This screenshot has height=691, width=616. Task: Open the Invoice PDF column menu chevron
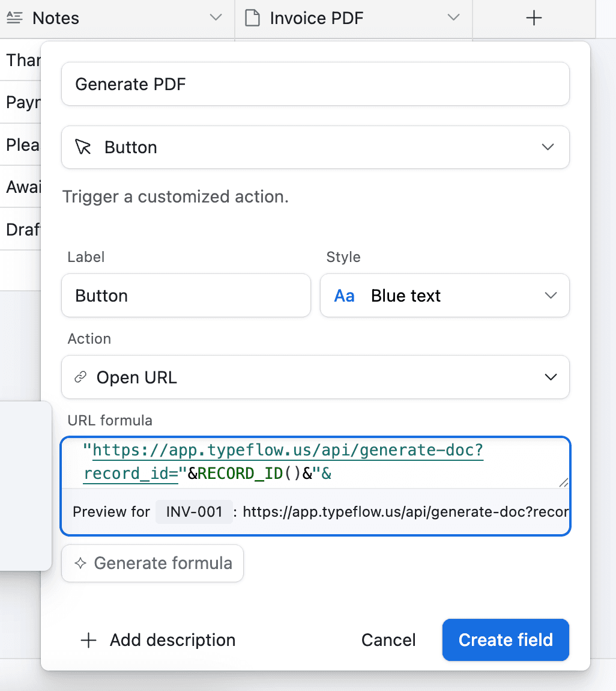click(x=454, y=19)
